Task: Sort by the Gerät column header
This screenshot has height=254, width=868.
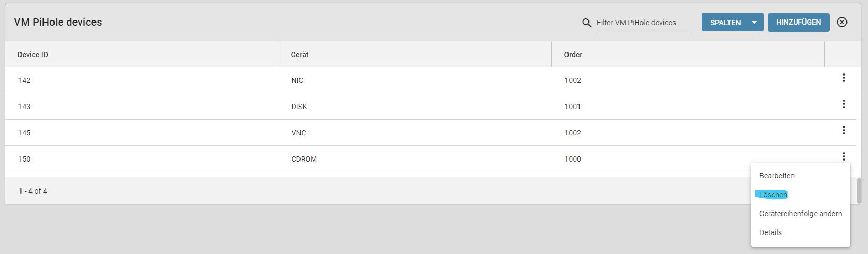Action: tap(299, 55)
